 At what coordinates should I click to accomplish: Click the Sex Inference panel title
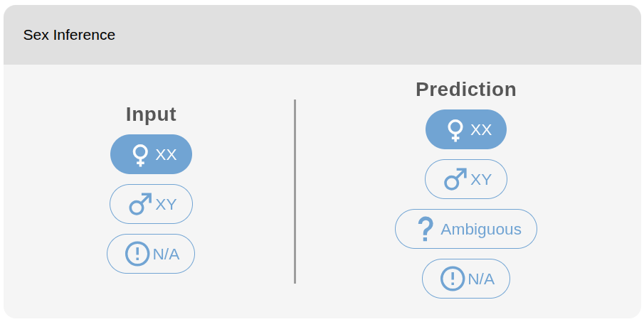coord(70,35)
